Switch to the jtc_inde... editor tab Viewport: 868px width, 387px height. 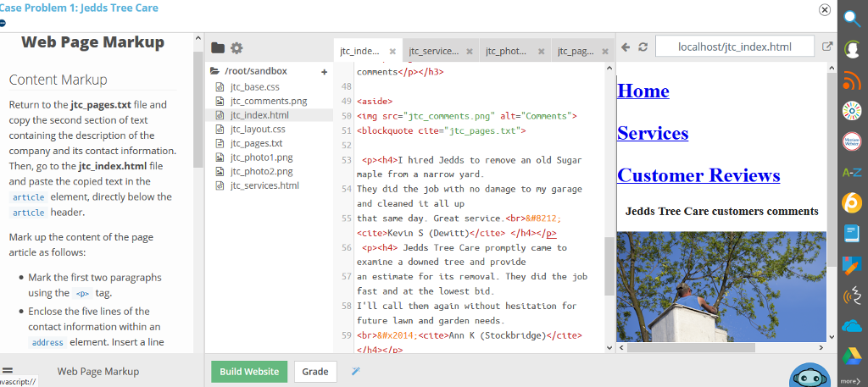(x=359, y=52)
